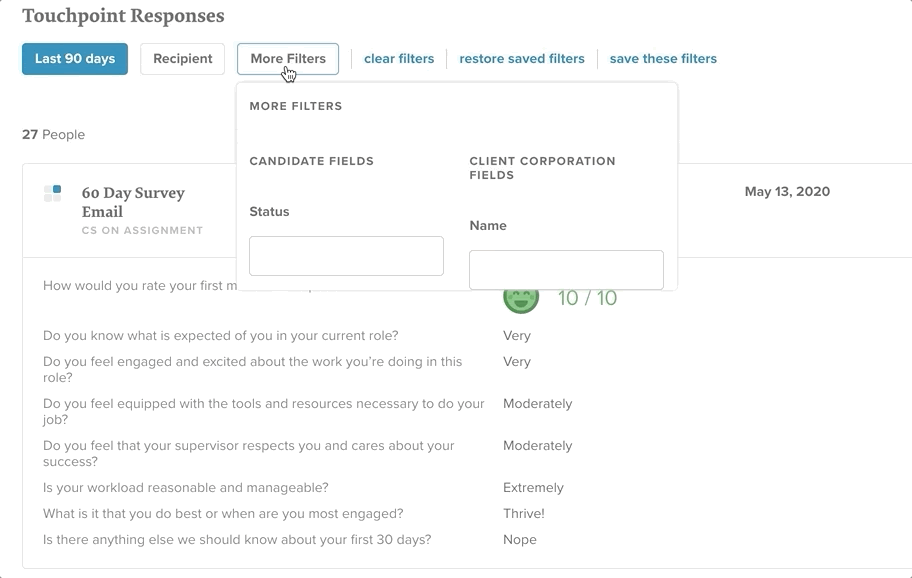Click the Client Corporation Fields heading

542,168
